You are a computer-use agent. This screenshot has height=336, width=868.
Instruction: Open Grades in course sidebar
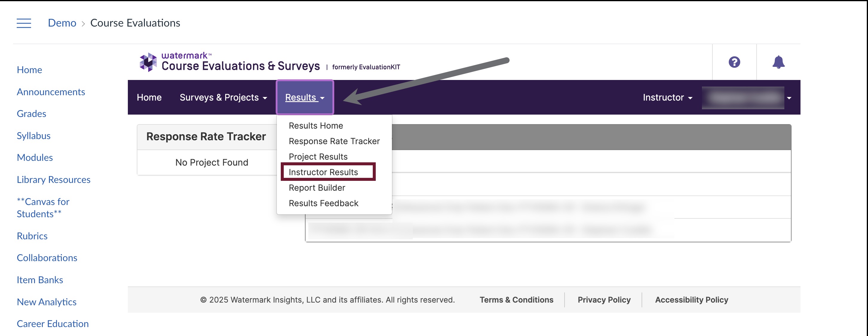pos(31,114)
